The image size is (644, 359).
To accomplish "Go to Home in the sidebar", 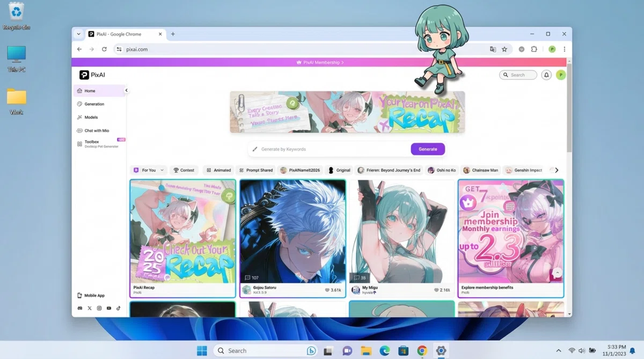I will coord(99,91).
